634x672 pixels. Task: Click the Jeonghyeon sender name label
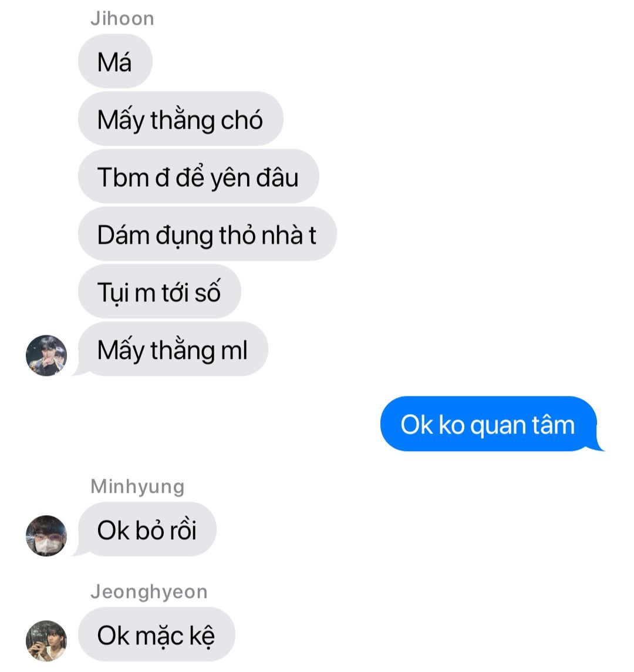[149, 592]
